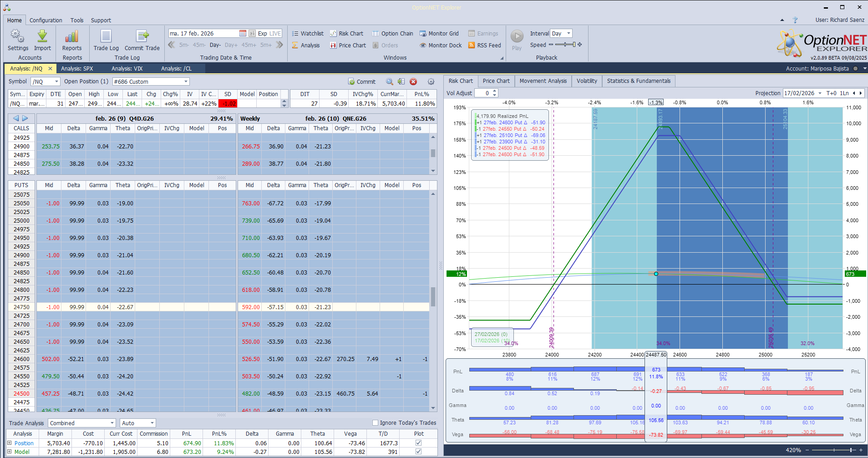Switch to the Analysis: VIX tab
Screen dimensions: 868x458
(127, 69)
